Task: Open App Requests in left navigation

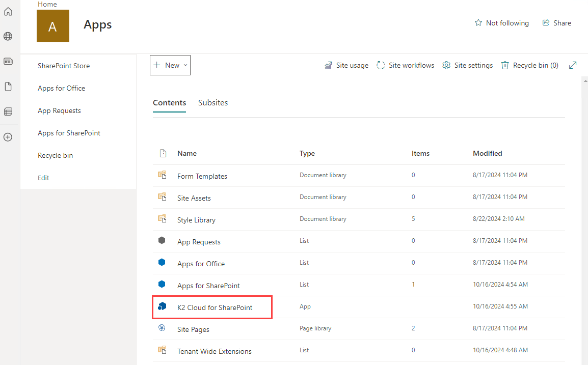Action: coord(59,110)
